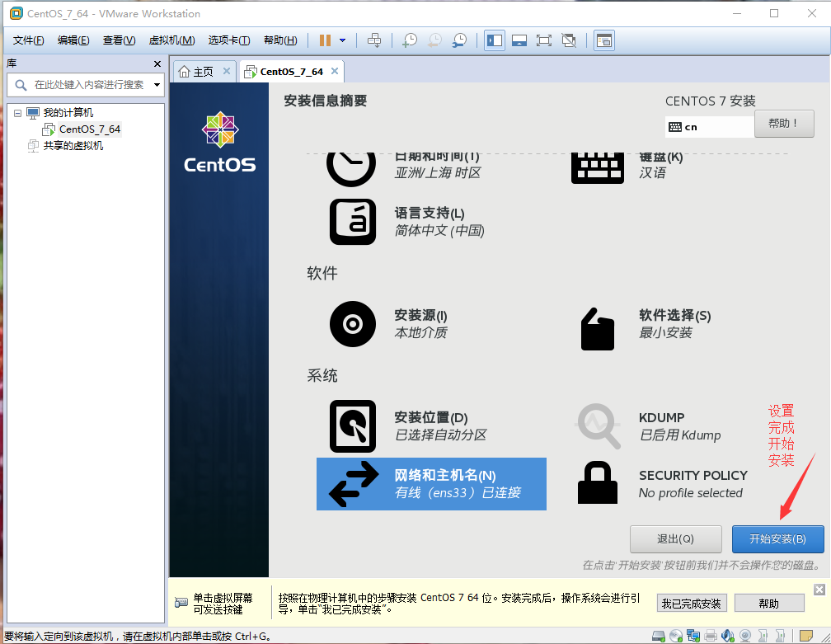Open the message log note icon
Image resolution: width=831 pixels, height=644 pixels.
[805, 636]
